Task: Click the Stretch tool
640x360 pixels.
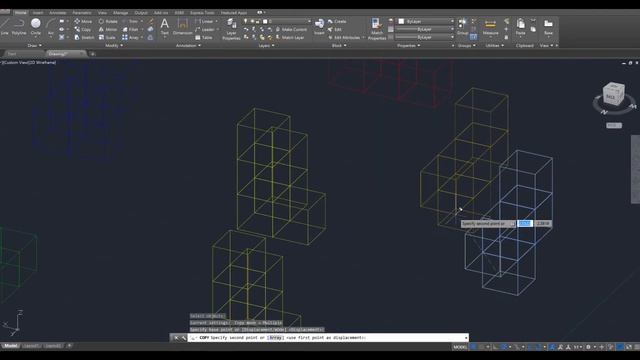Action: point(84,38)
